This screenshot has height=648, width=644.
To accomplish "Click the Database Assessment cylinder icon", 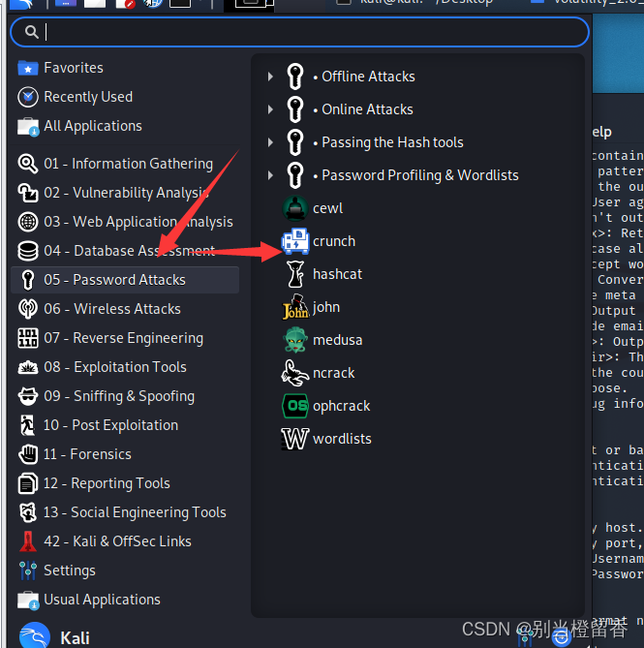I will pyautogui.click(x=28, y=251).
